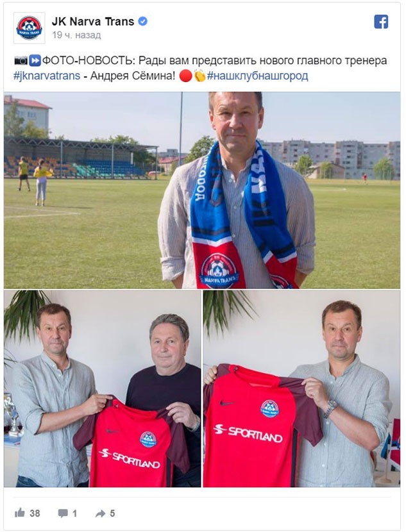The image size is (406, 532).
Task: Open the #нашклубнашгород hashtag
Action: click(257, 76)
